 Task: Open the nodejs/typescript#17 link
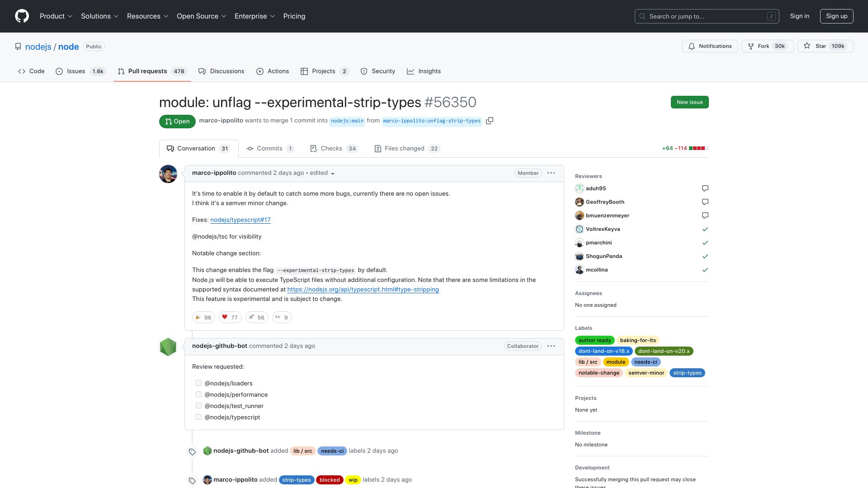241,220
